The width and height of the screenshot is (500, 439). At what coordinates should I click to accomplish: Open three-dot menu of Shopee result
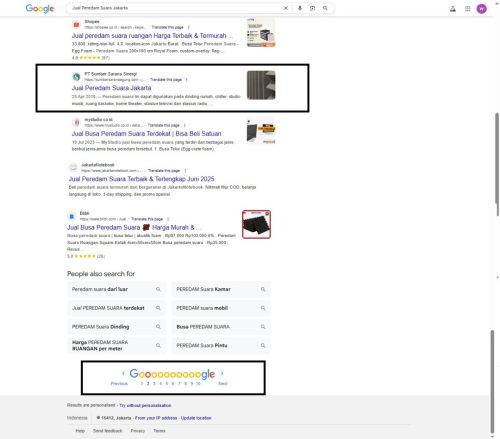point(189,27)
